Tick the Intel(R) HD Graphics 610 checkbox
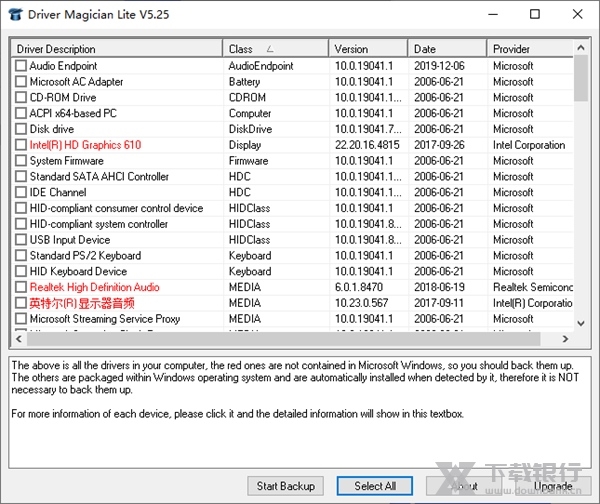The width and height of the screenshot is (600, 504). [21, 145]
